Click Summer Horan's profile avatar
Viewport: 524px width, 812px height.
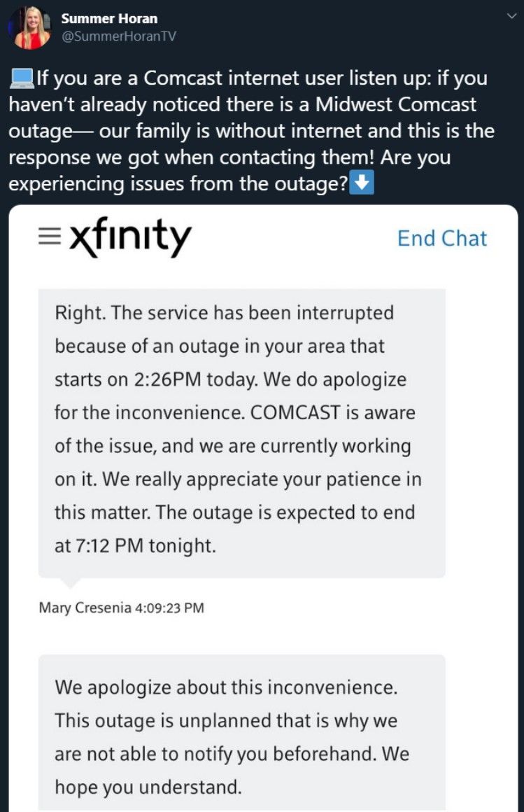(x=29, y=27)
